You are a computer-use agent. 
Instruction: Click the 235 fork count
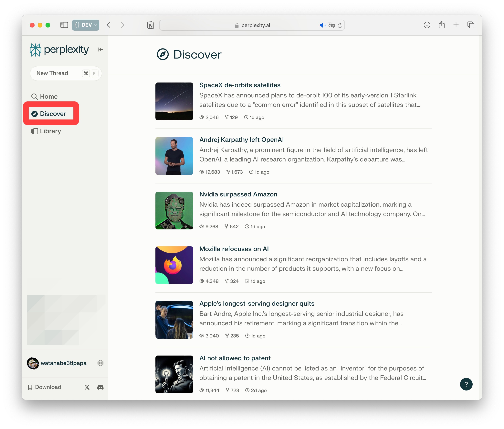pyautogui.click(x=232, y=336)
